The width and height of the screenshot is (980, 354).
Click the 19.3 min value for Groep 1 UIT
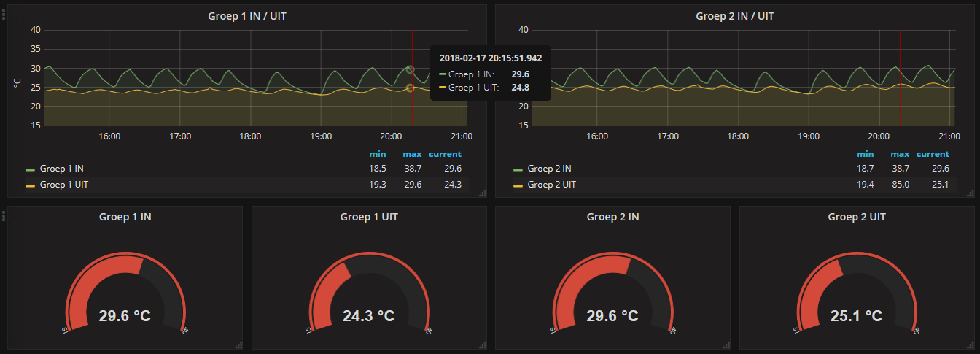[x=378, y=185]
